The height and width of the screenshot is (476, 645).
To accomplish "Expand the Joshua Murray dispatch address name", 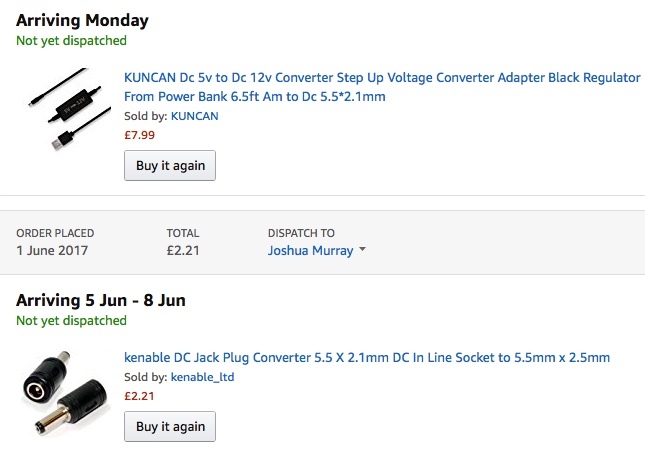I will coord(310,251).
